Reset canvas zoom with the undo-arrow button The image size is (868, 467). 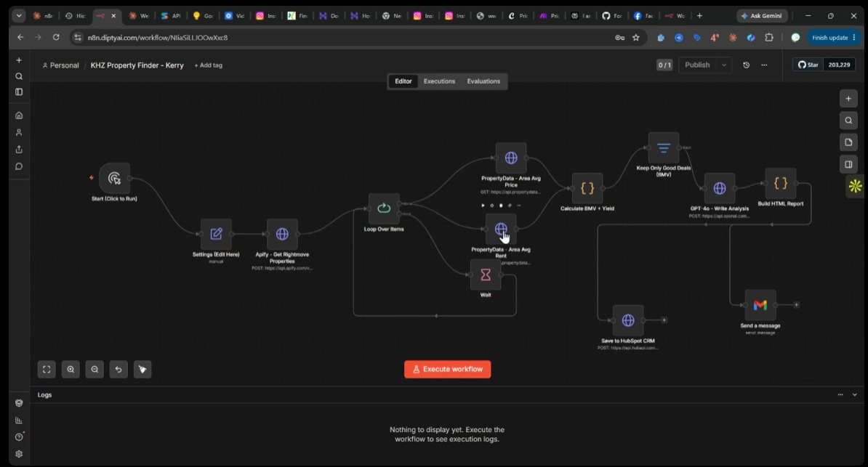point(118,369)
